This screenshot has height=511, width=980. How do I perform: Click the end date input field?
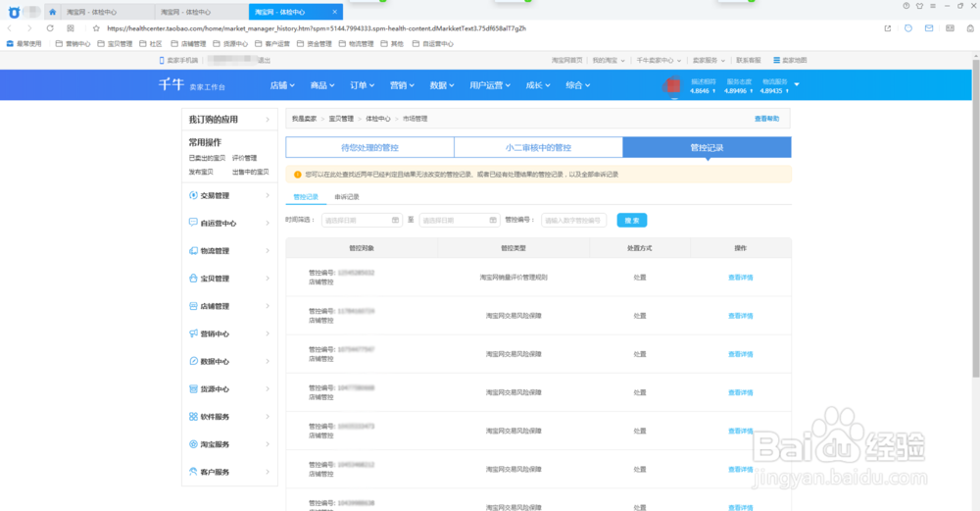point(460,220)
